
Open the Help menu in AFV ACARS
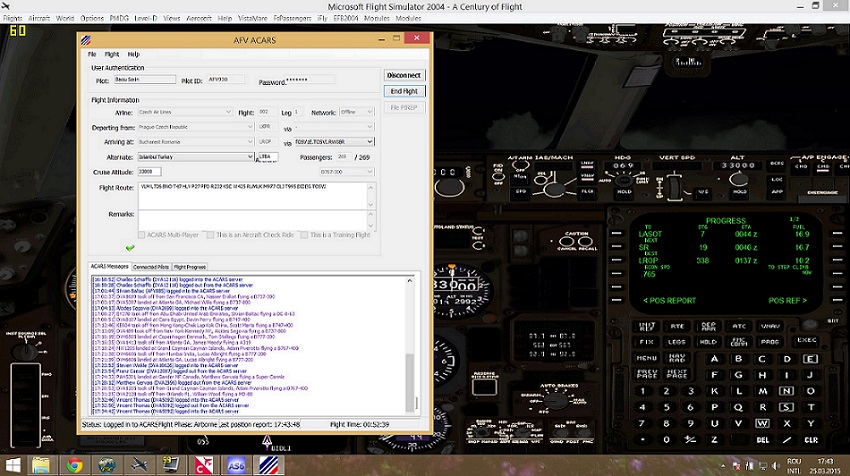(133, 54)
